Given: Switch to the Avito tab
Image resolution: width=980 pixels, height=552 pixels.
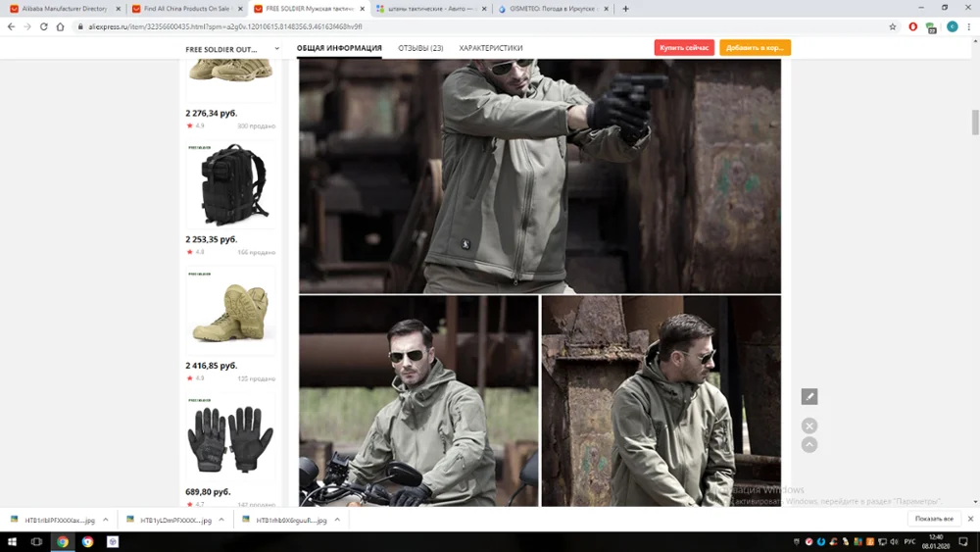Looking at the screenshot, I should [x=431, y=9].
